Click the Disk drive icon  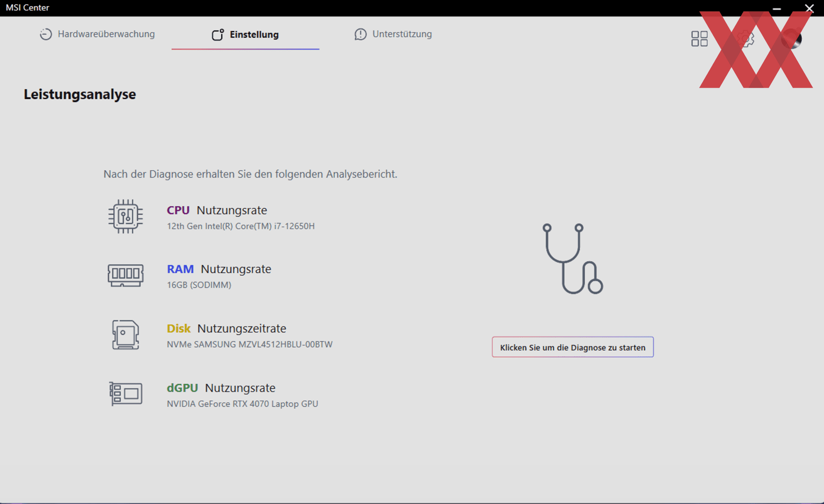click(x=125, y=335)
